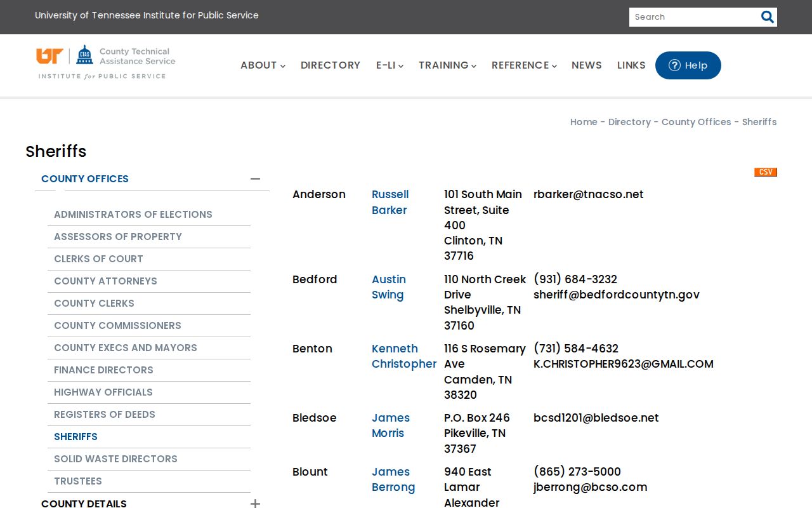Select Highway Officials in sidebar
The width and height of the screenshot is (812, 508).
tap(103, 392)
